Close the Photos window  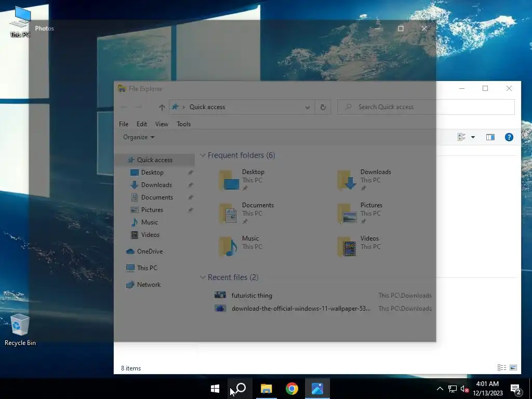pos(424,29)
